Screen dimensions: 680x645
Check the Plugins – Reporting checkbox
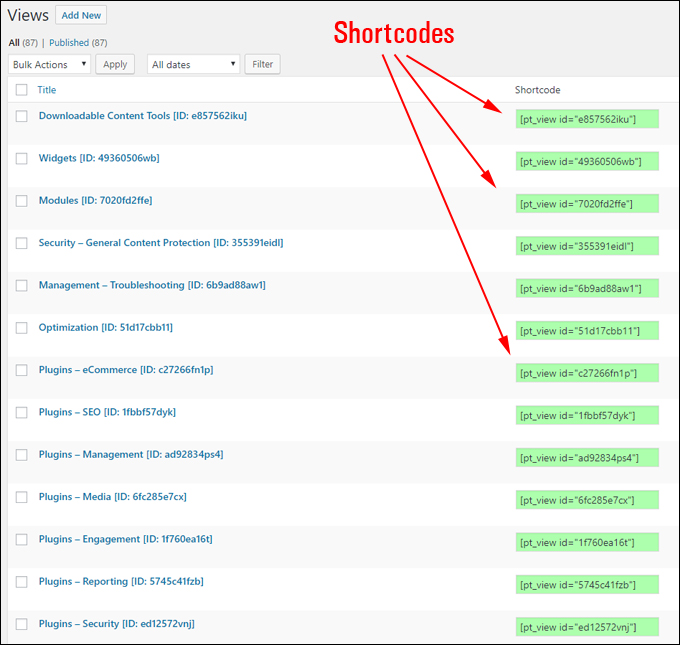21,582
